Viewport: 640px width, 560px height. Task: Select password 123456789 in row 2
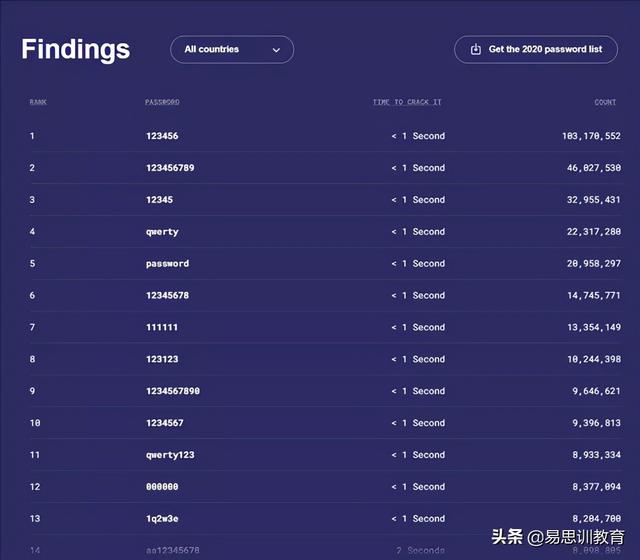coord(170,168)
